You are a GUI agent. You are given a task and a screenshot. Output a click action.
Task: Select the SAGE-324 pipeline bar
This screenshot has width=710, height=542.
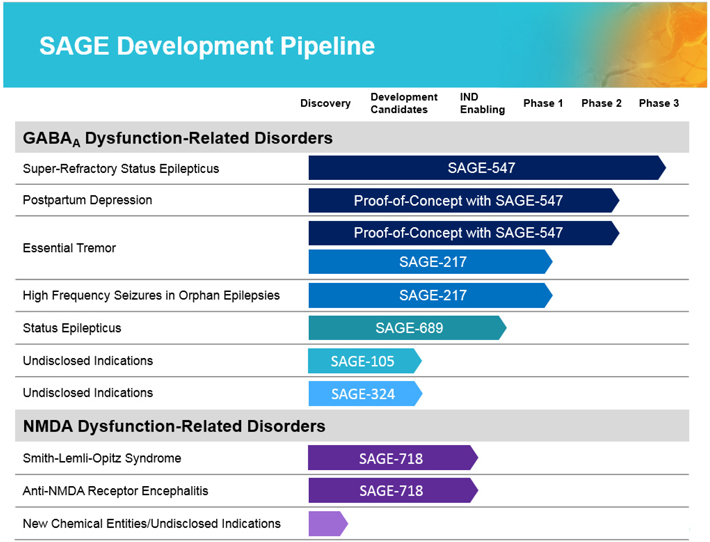pyautogui.click(x=364, y=394)
